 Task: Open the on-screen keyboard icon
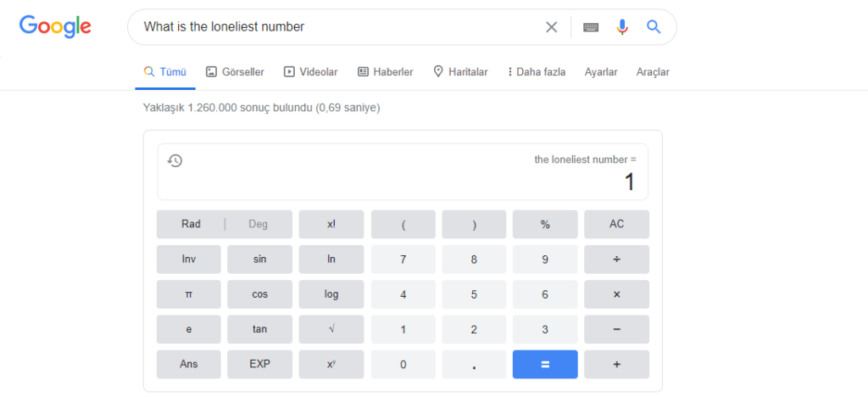coord(591,27)
